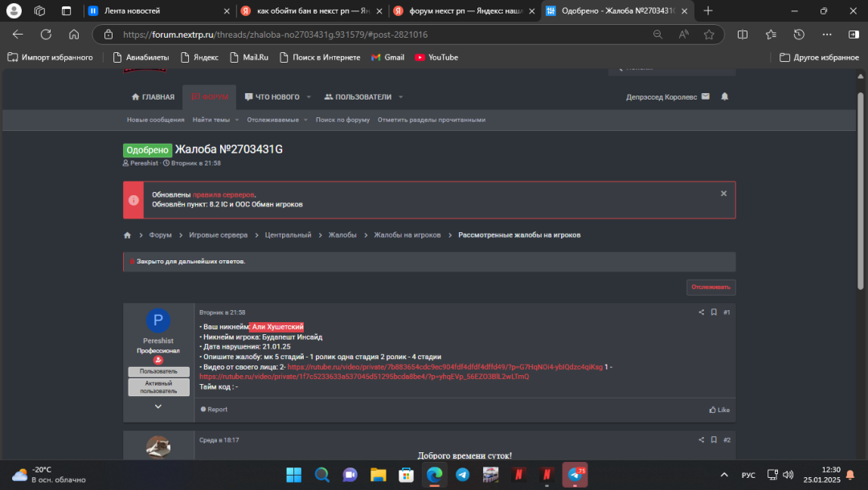Go to ГЛАВНАЯ navigation tab

click(153, 97)
